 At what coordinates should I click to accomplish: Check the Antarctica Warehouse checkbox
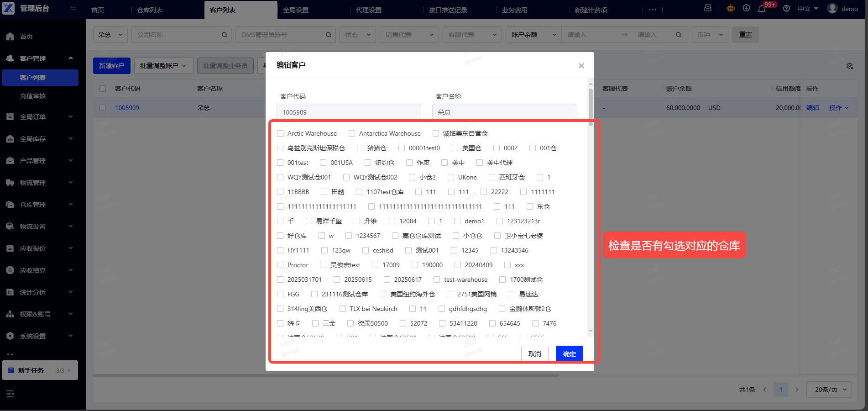tap(352, 133)
